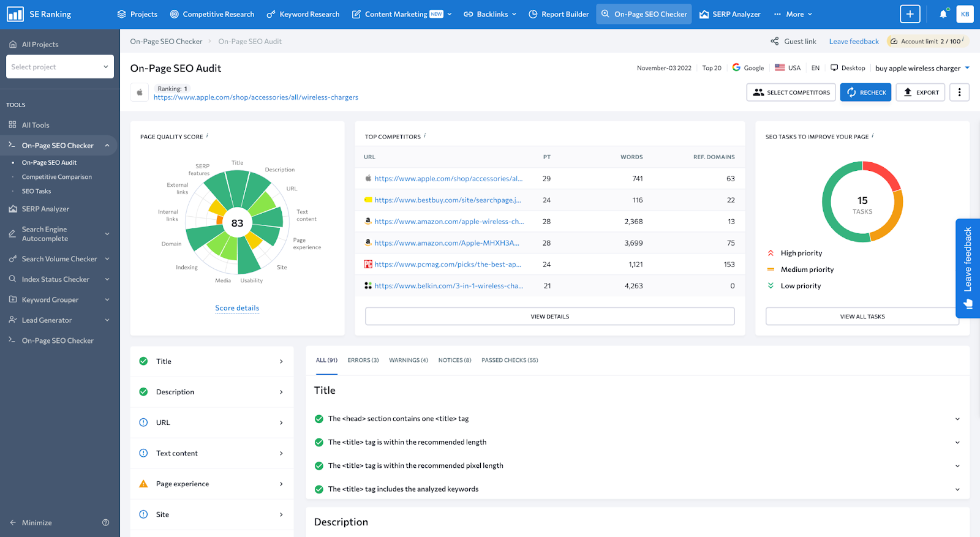The height and width of the screenshot is (537, 980).
Task: Click the plus icon in top bar
Action: pos(910,14)
